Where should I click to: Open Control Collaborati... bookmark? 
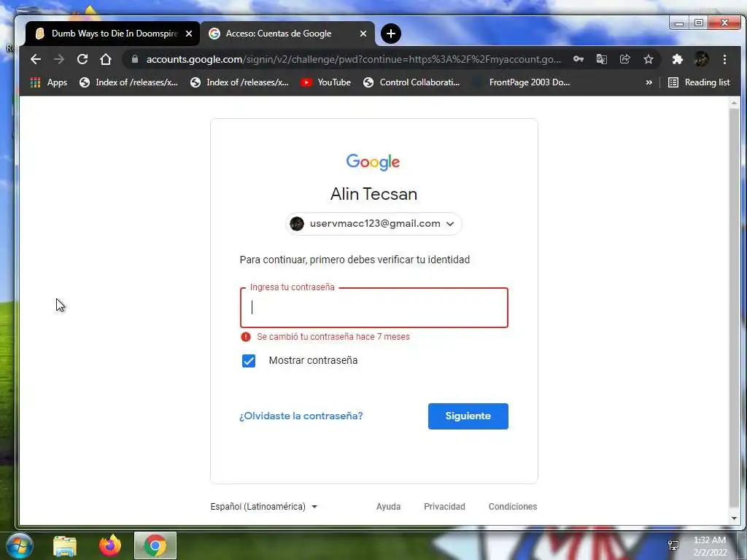pyautogui.click(x=411, y=82)
